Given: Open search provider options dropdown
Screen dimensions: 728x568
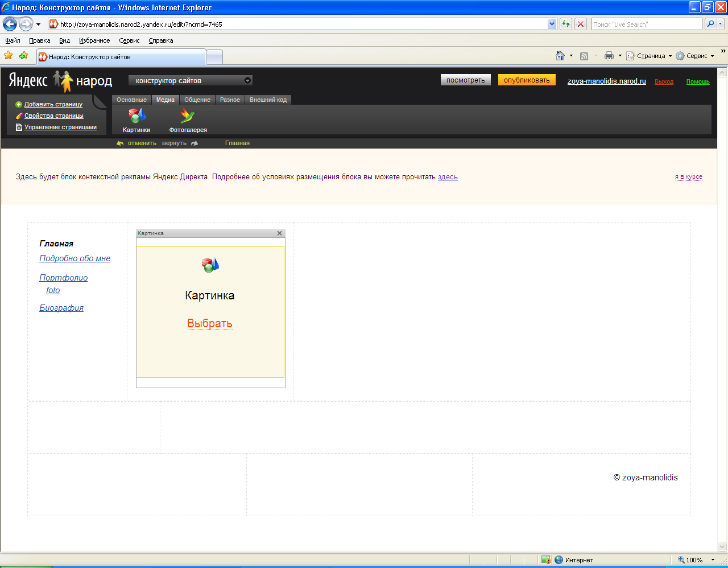Looking at the screenshot, I should click(721, 24).
